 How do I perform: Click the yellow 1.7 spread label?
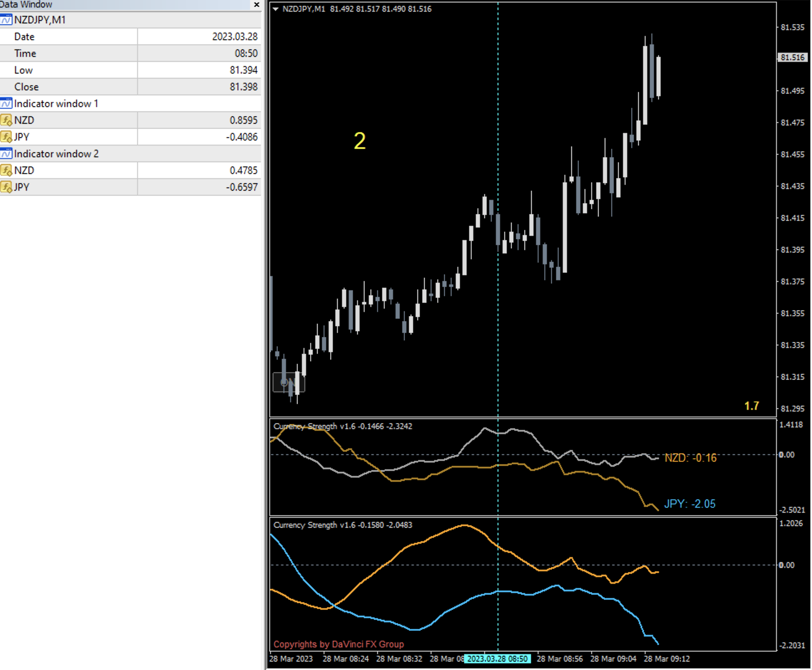click(x=751, y=406)
